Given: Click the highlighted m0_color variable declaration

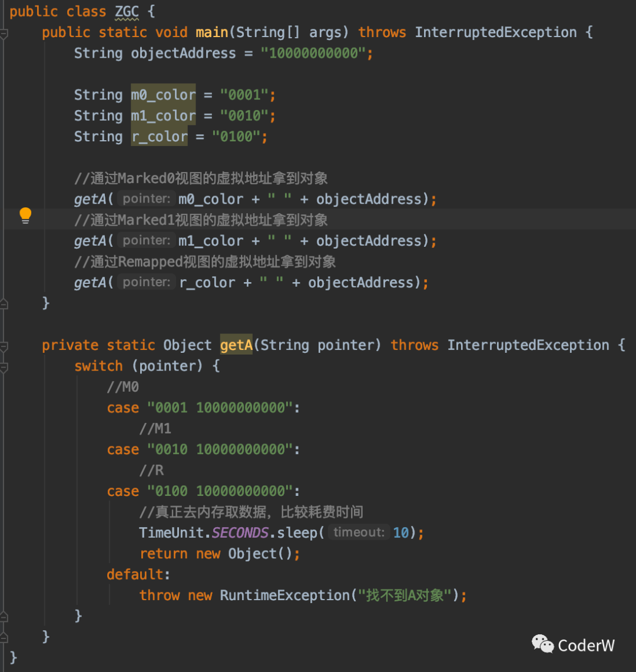Looking at the screenshot, I should 163,94.
